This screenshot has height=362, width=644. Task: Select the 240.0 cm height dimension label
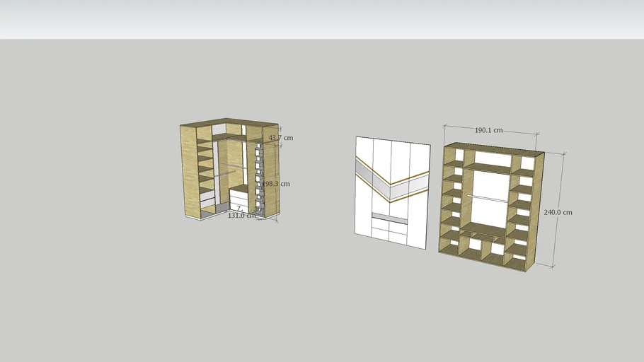pos(558,212)
